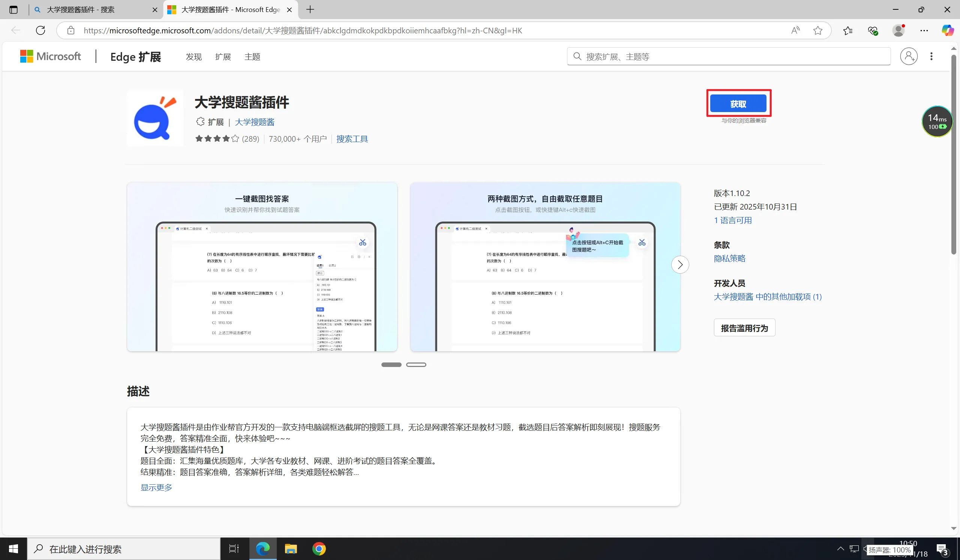Select first screenshot carousel indicator
The width and height of the screenshot is (960, 560).
(x=391, y=365)
